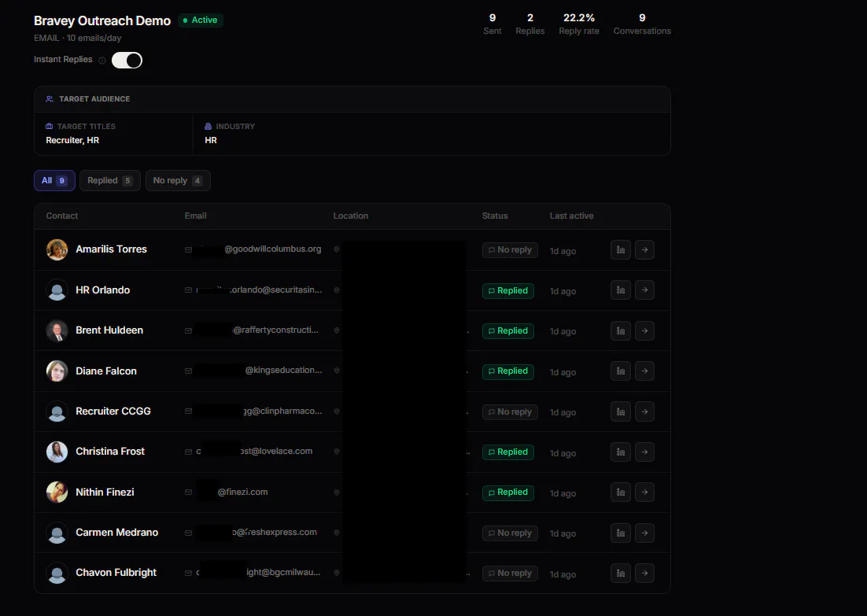Open LinkedIn icon for Brent Huldeen
The image size is (867, 616).
tap(621, 330)
